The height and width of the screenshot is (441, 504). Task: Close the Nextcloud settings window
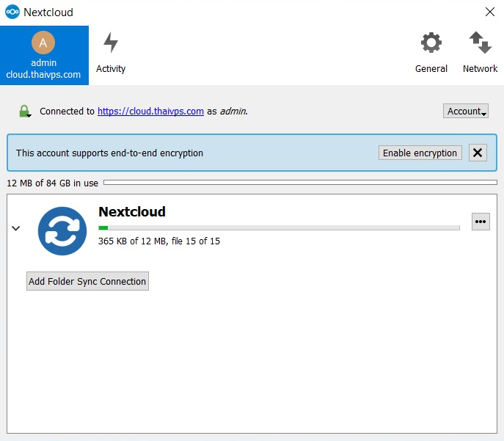click(489, 12)
